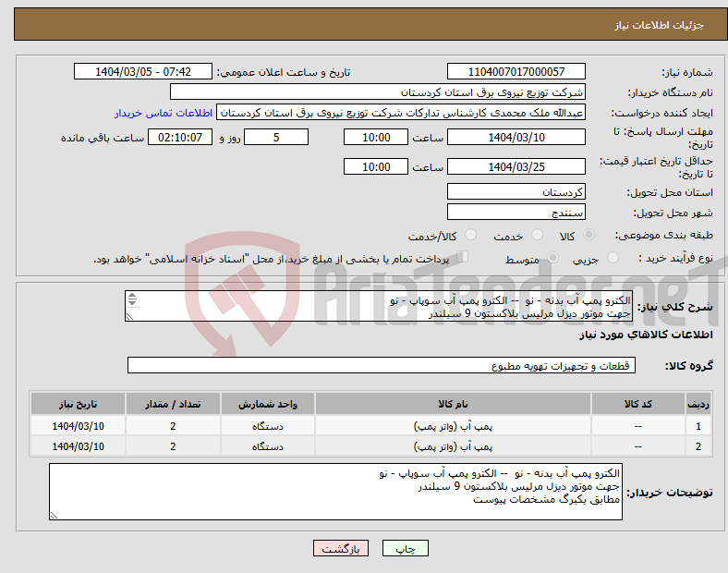Click the نام کالا column header

click(453, 404)
